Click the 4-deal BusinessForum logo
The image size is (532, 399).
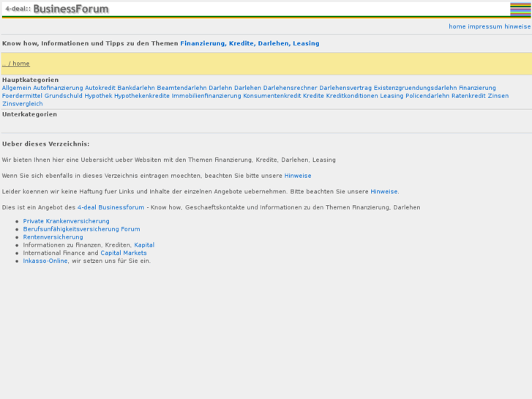tap(57, 9)
